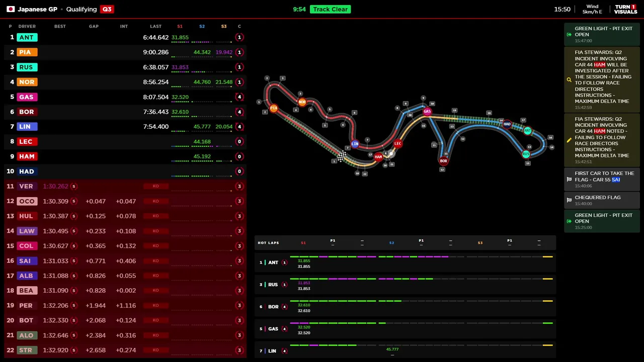Select the RUS row in Hot Laps
The width and height of the screenshot is (644, 362).
(405, 285)
